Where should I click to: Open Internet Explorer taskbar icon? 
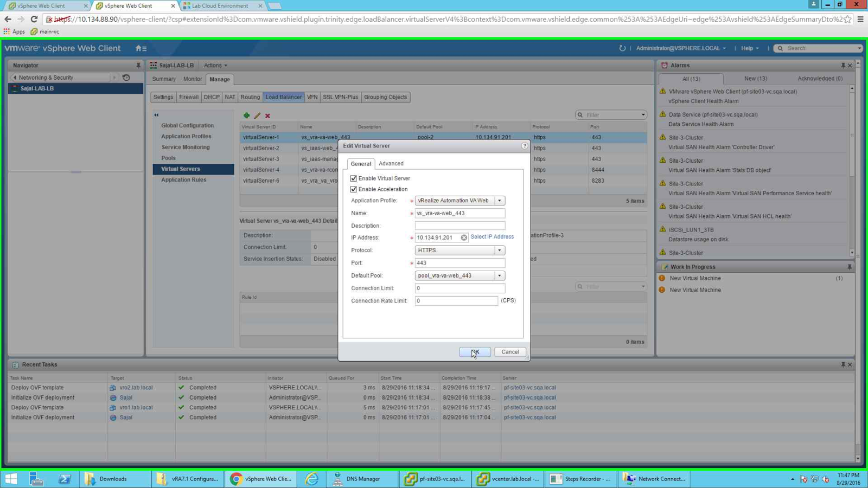pyautogui.click(x=312, y=479)
